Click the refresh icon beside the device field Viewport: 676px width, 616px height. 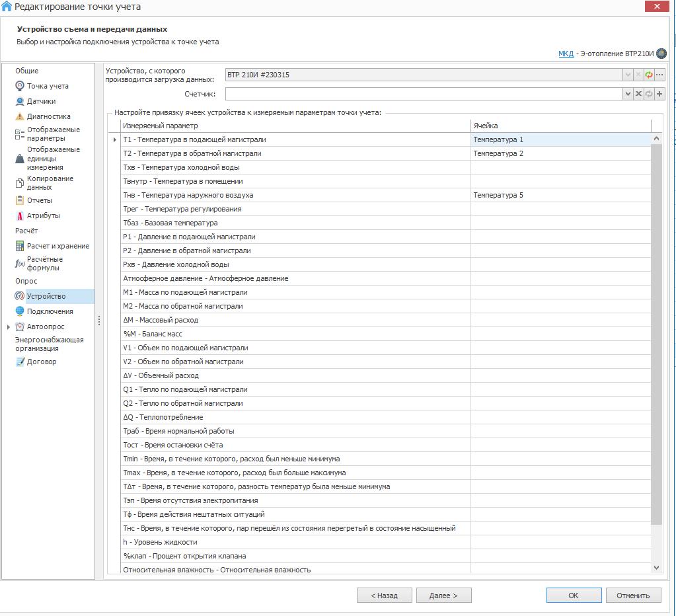(649, 75)
